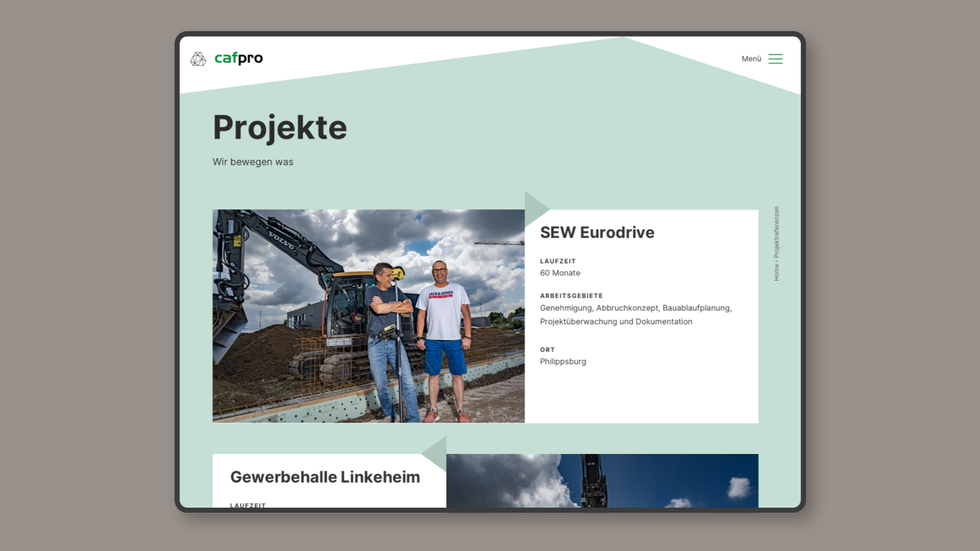Open the SEW Eurodrive project title
The width and height of the screenshot is (980, 551).
[597, 232]
